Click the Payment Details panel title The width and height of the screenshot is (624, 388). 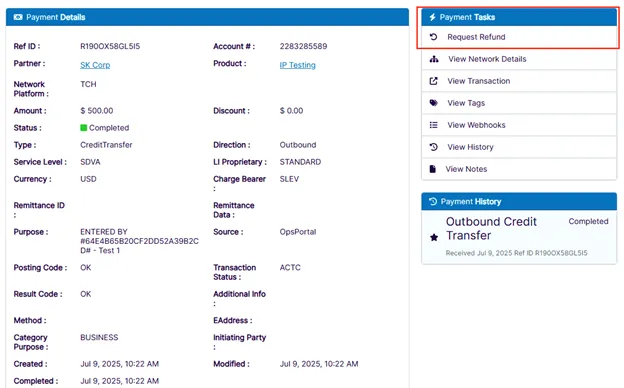56,17
